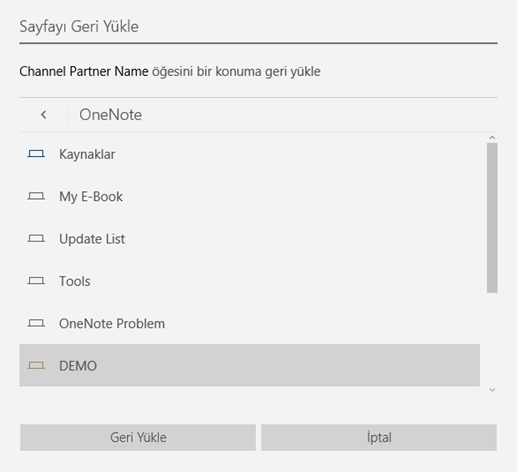
Task: Go back with the left chevron arrow
Action: point(44,115)
